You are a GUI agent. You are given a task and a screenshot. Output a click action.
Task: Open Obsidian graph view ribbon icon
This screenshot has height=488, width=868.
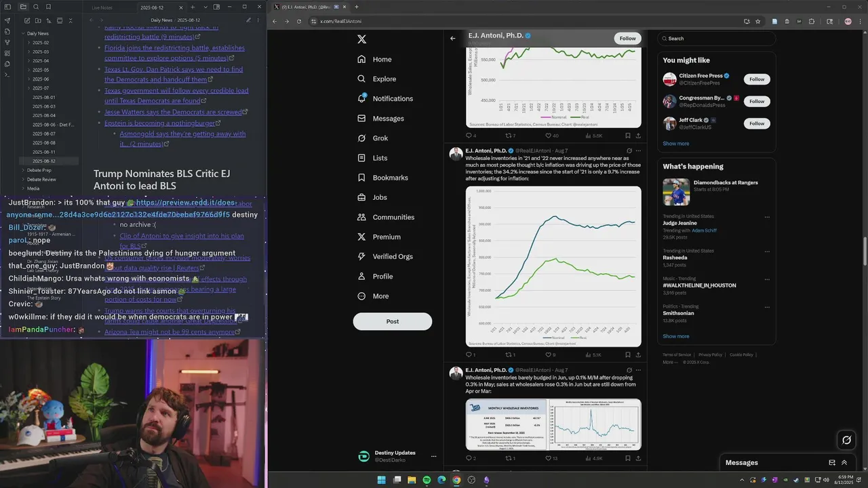click(7, 41)
